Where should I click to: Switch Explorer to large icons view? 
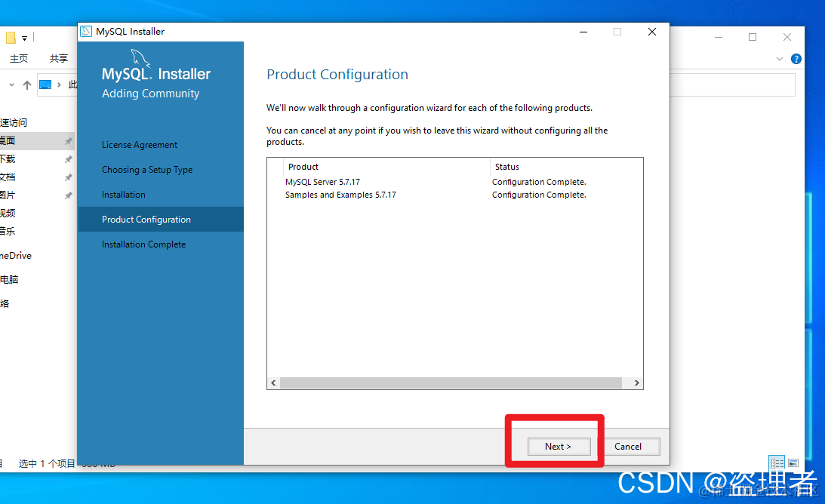[793, 463]
